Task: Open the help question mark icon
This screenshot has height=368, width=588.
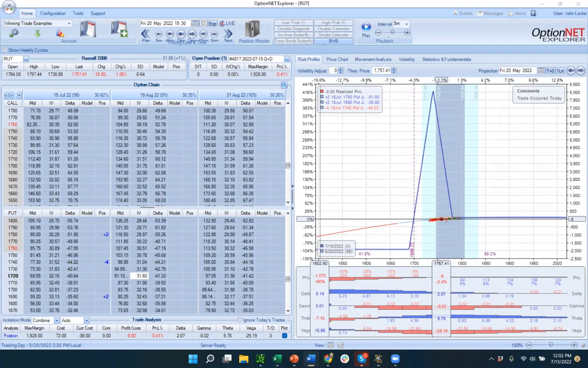Action: 533,13
